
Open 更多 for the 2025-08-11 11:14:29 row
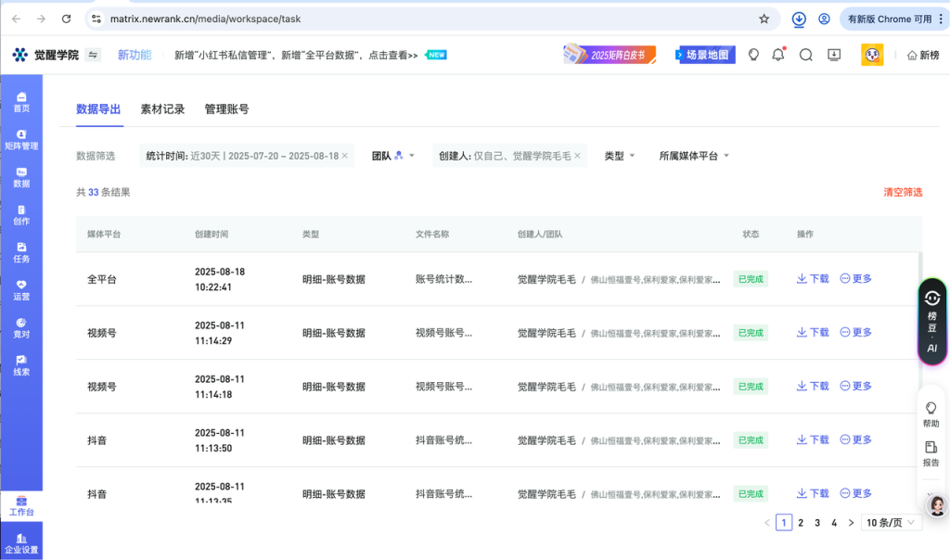coord(855,332)
